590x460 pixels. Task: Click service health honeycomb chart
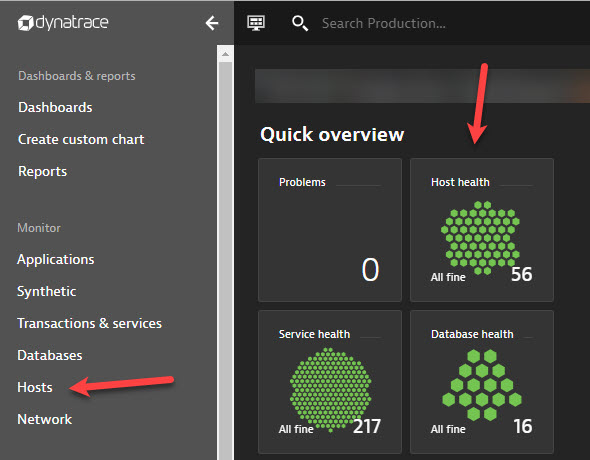(330, 389)
